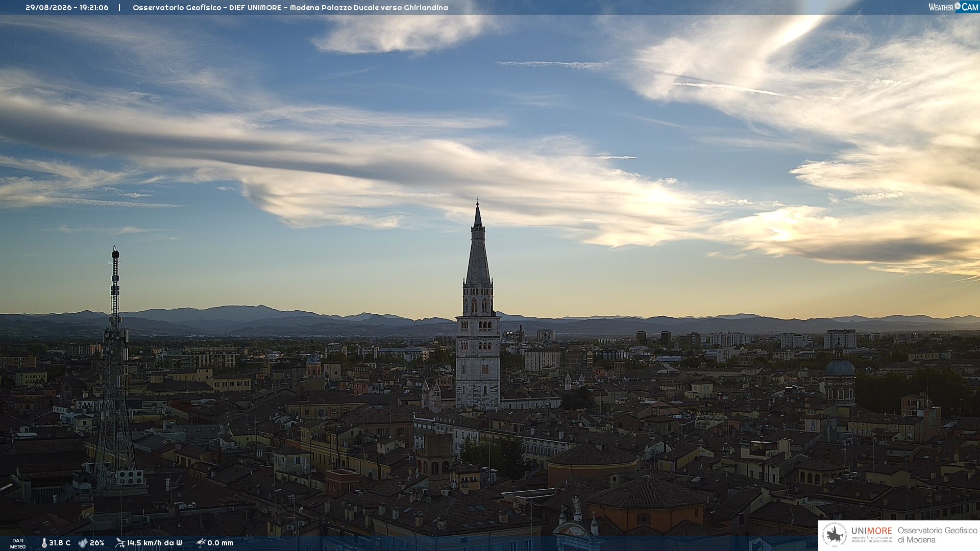Click the UNIMORE horseman seal emblem
This screenshot has width=980, height=551.
(835, 535)
